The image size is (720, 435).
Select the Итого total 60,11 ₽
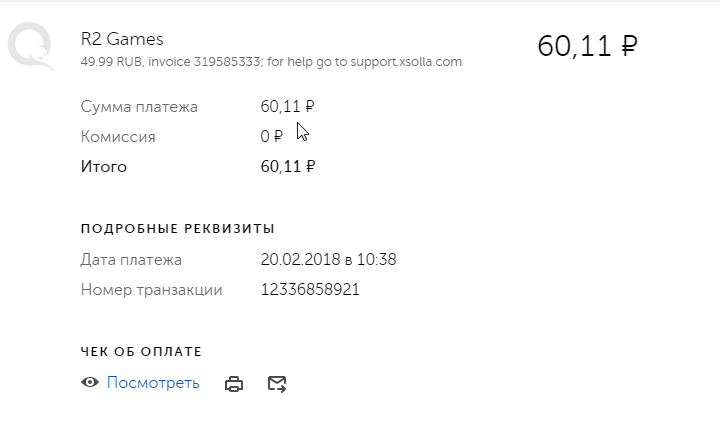[x=287, y=166]
